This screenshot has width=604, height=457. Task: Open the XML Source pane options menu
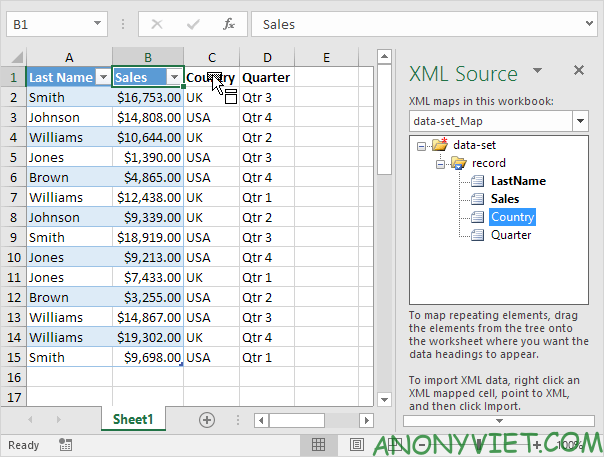[x=537, y=71]
